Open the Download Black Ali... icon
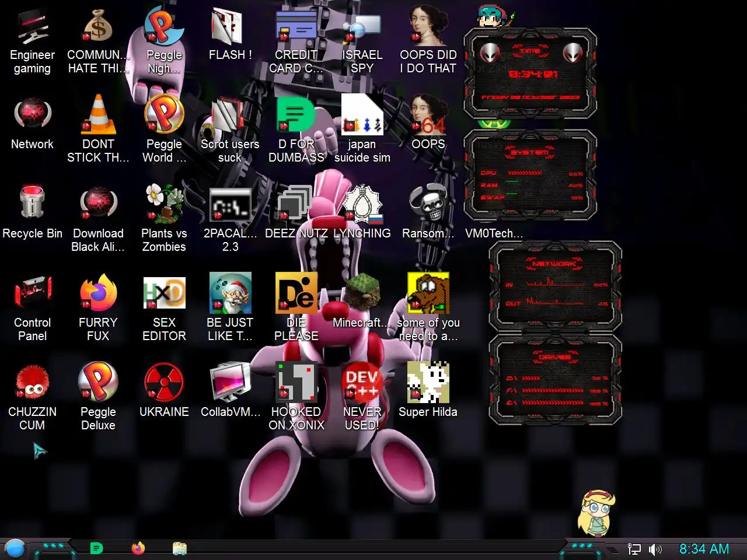The width and height of the screenshot is (747, 560). [98, 219]
